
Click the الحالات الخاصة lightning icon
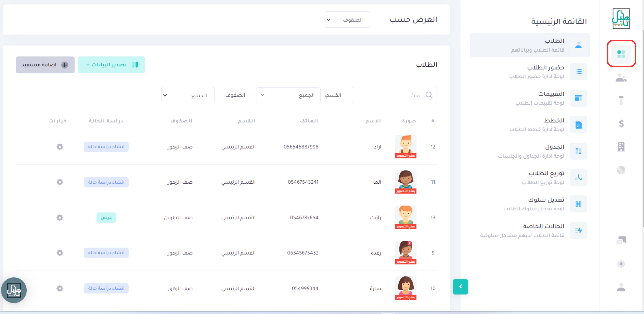pos(578,231)
